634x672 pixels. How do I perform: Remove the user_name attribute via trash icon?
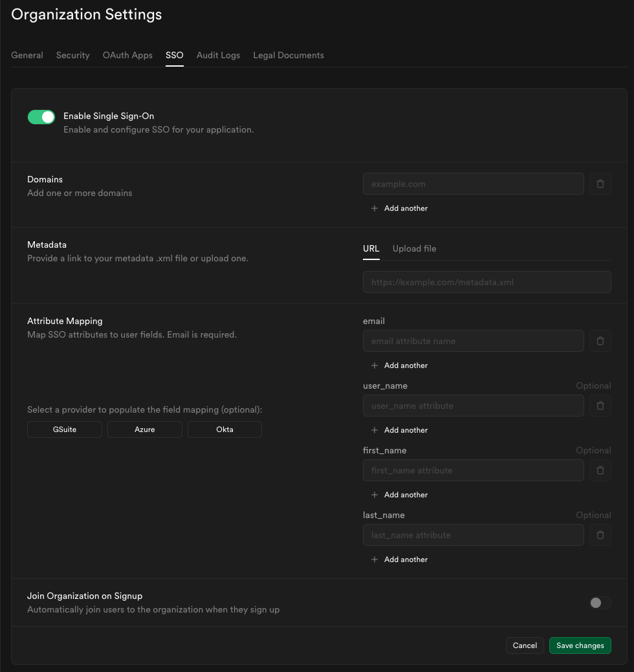click(x=600, y=406)
